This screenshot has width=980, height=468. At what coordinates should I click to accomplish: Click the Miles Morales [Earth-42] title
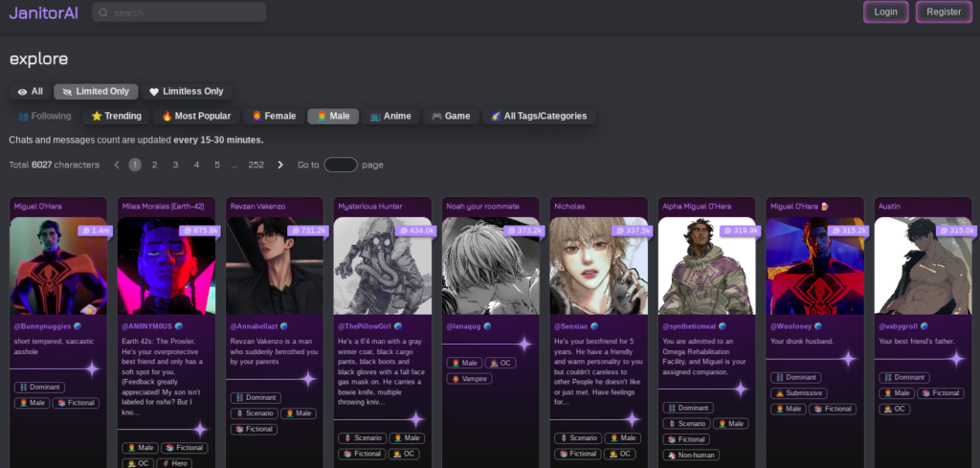point(163,206)
